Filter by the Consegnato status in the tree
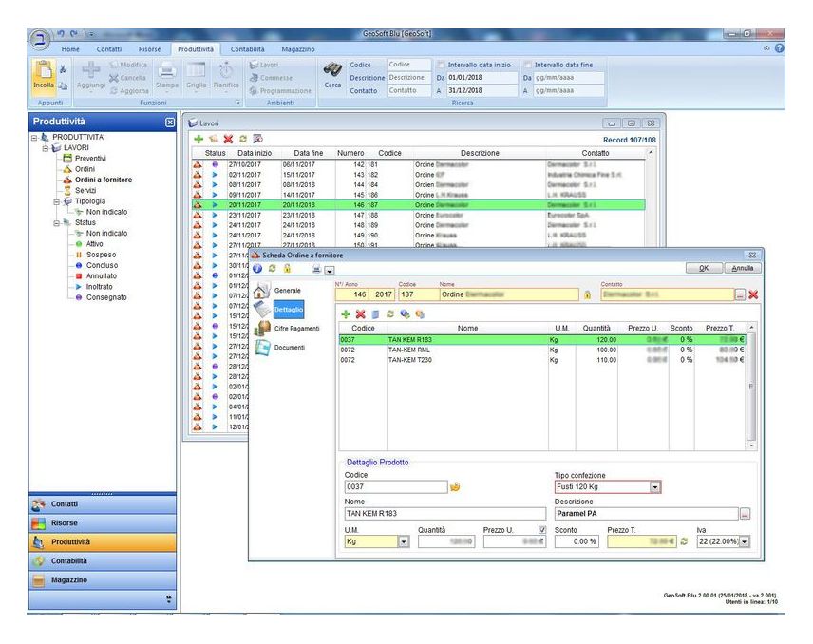This screenshot has height=644, width=813. 106,297
